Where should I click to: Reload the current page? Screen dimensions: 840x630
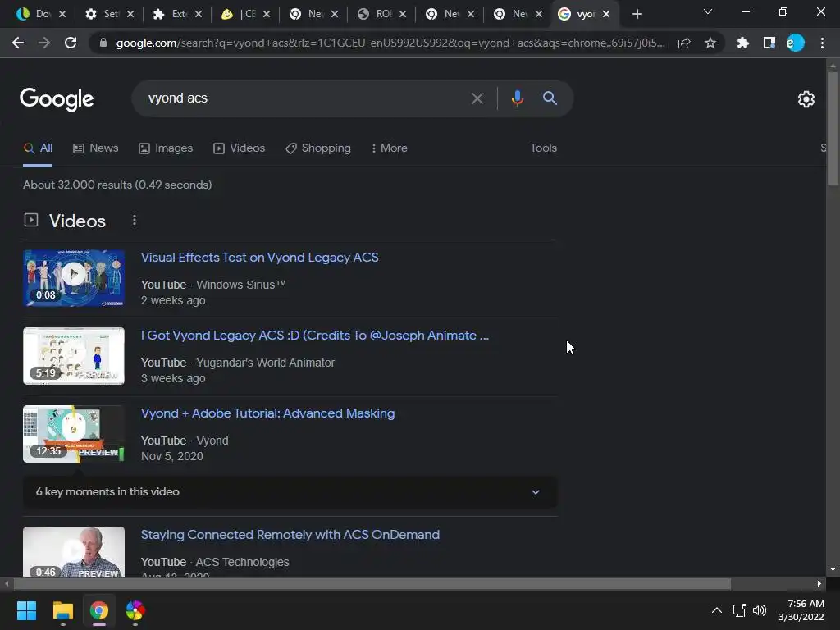[71, 43]
